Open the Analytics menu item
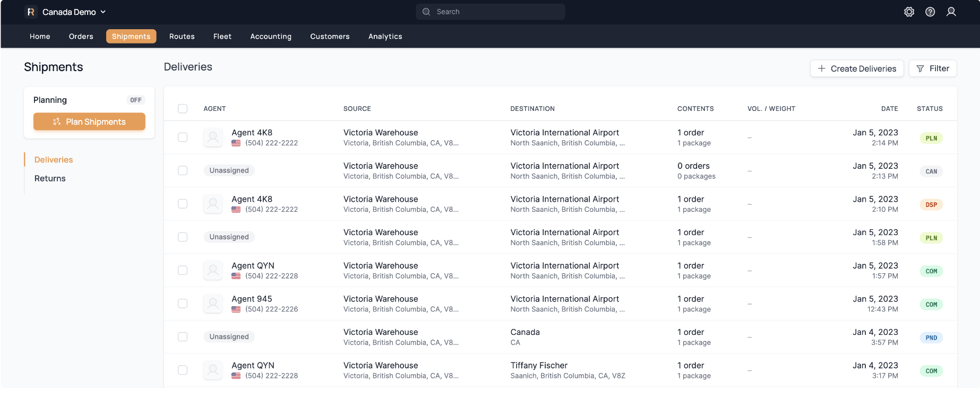Screen dimensions: 980x397 (x=385, y=36)
